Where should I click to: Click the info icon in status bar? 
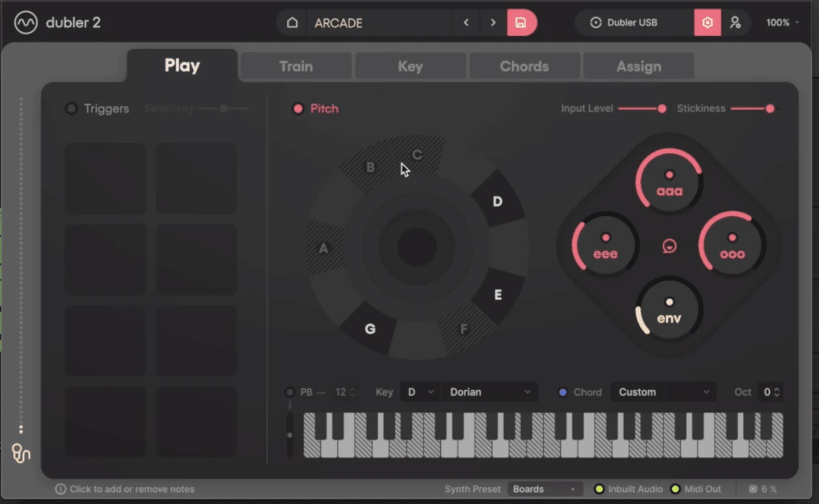point(61,489)
